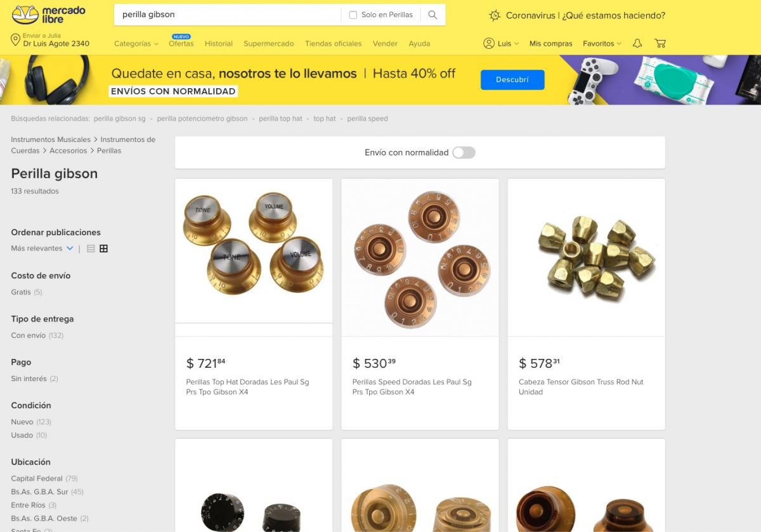
Task: Open the notifications bell icon
Action: pyautogui.click(x=637, y=43)
